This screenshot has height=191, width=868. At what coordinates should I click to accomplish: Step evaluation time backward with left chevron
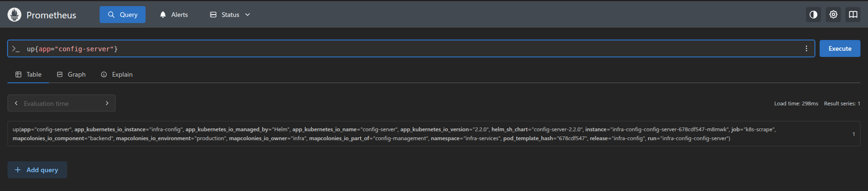click(x=16, y=103)
